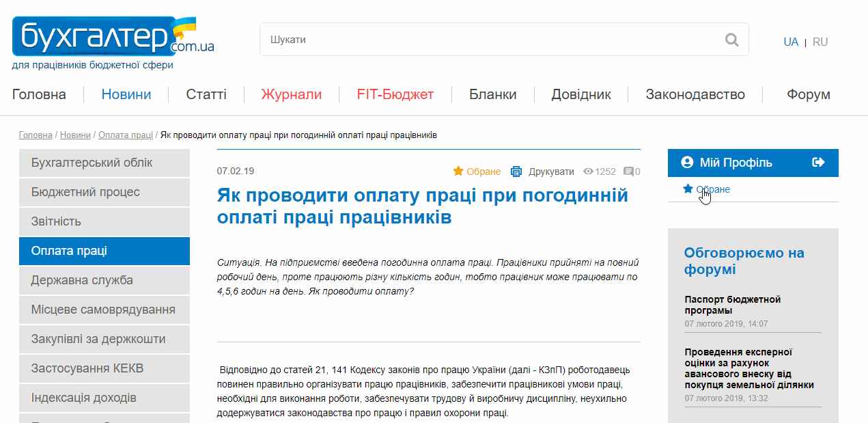Open forum topic Паспорт бюджетної програми

[x=733, y=305]
